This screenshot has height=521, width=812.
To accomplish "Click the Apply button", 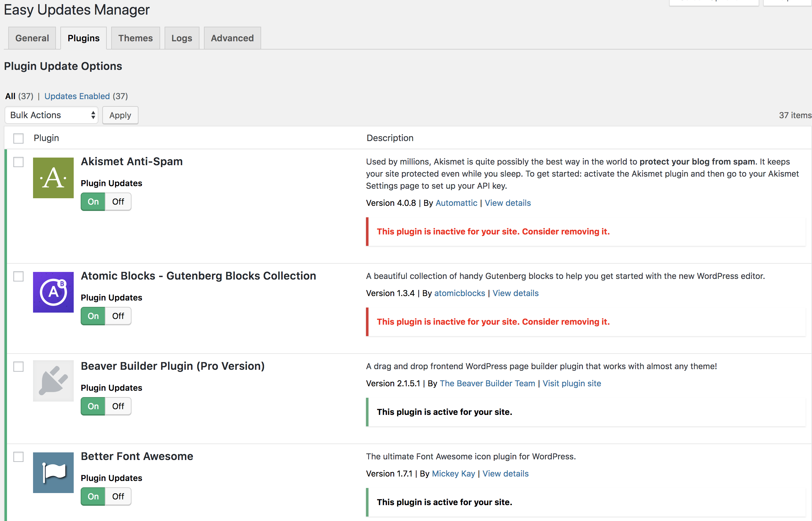I will (x=120, y=115).
